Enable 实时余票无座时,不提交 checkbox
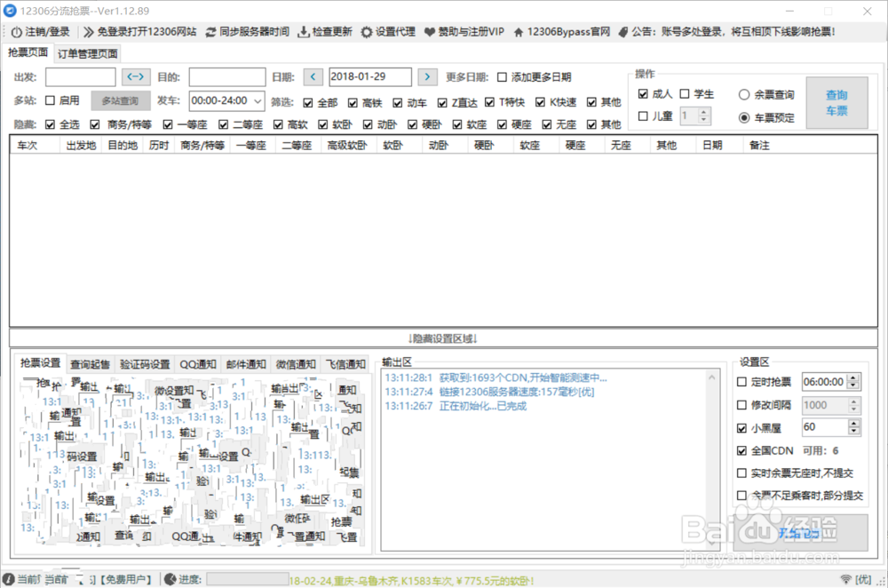Image resolution: width=888 pixels, height=588 pixels. (741, 473)
